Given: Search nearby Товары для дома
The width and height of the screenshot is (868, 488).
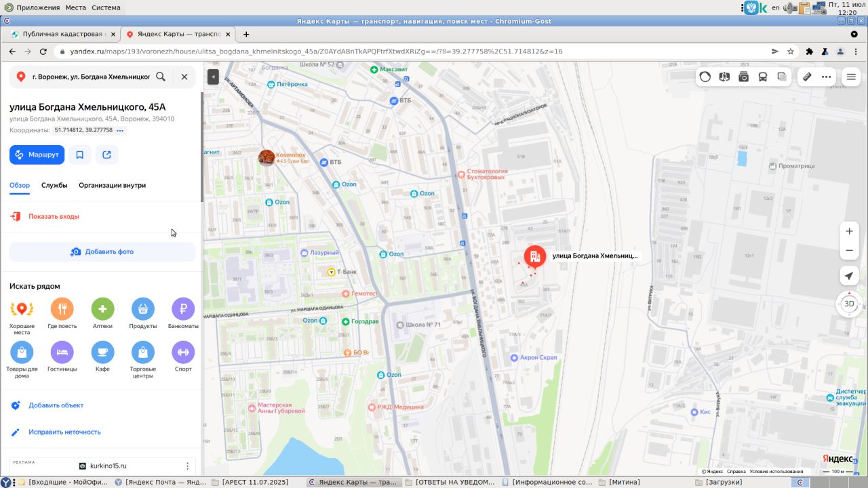Looking at the screenshot, I should pos(22,352).
